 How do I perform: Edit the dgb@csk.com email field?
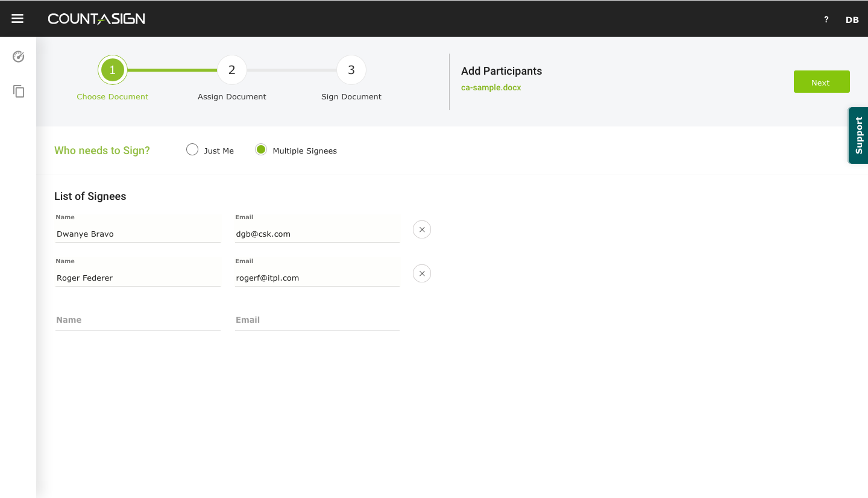tap(317, 234)
